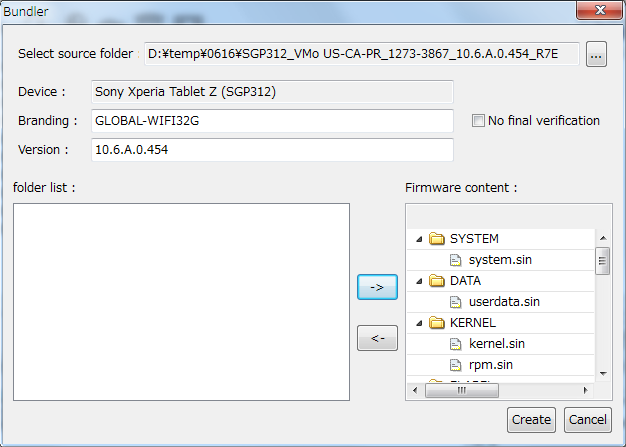Click the KERNEL folder icon
Screen dimensions: 626x447
(437, 322)
